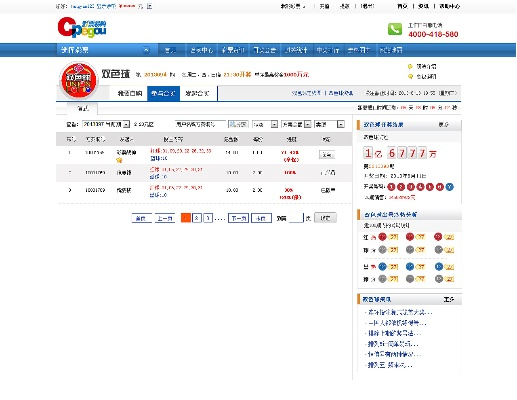Open the last item in the blue navigation bar
Viewport: 517px width, 400px height.
coord(390,50)
